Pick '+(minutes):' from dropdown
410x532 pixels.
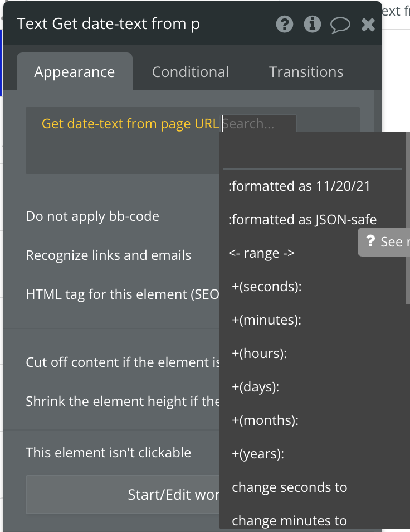coord(266,320)
